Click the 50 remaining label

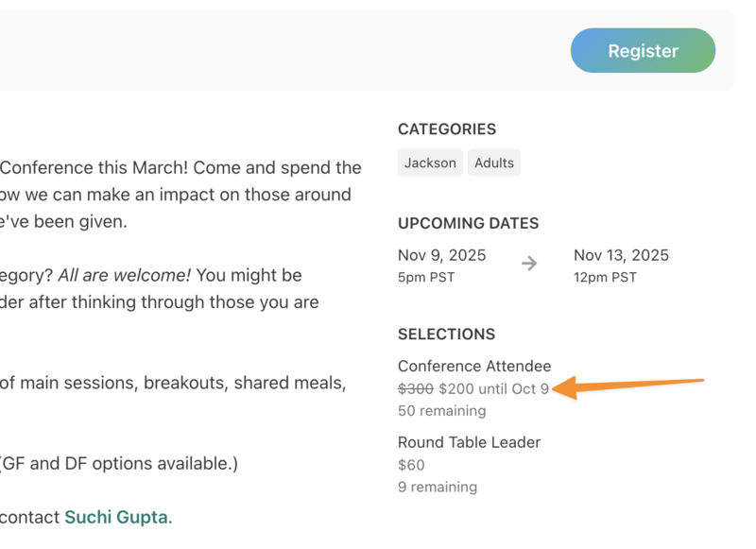[x=442, y=411]
